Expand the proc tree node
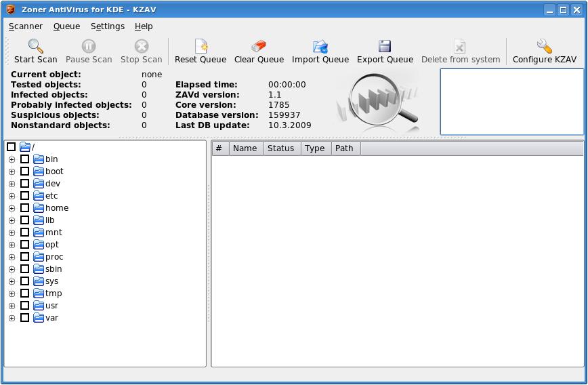 pyautogui.click(x=12, y=257)
